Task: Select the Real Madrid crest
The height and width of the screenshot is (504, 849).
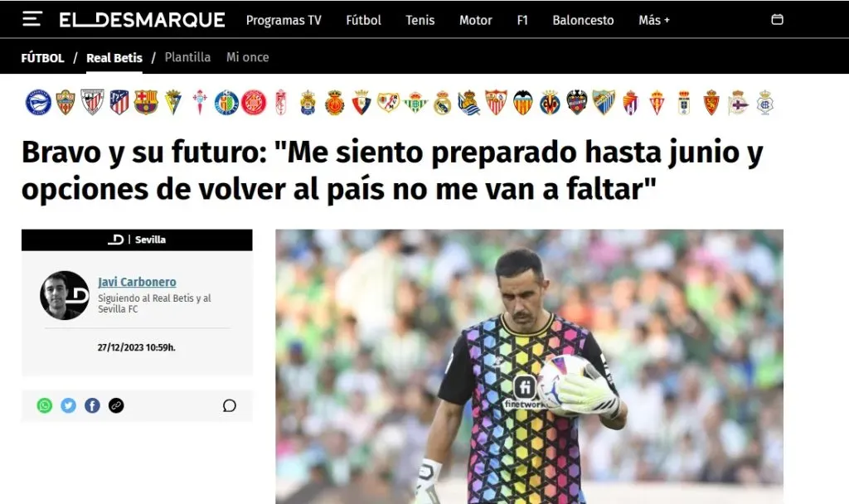Action: [x=443, y=102]
